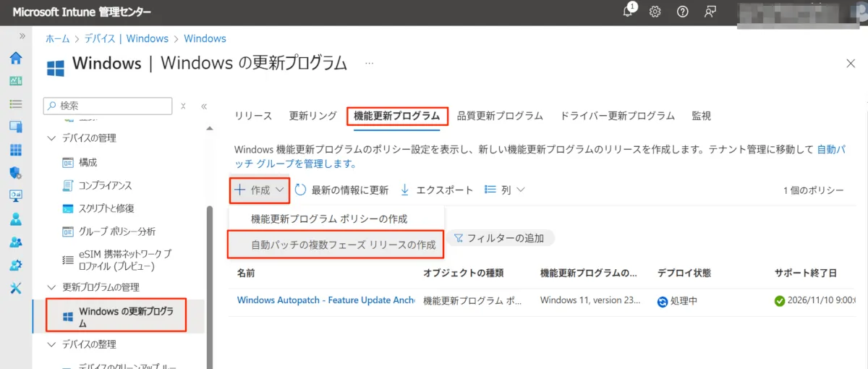868x369 pixels.
Task: Click the search field in side menu
Action: coord(108,106)
